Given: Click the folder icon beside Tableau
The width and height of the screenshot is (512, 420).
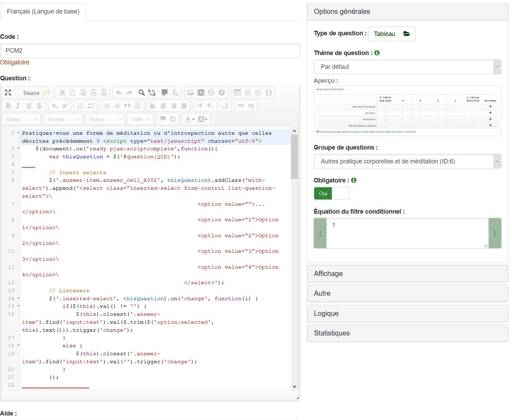Looking at the screenshot, I should coord(407,34).
